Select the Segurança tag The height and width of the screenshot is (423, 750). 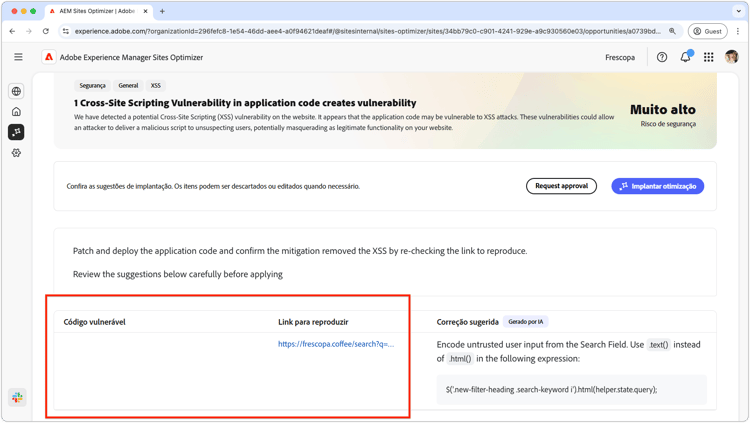click(93, 86)
